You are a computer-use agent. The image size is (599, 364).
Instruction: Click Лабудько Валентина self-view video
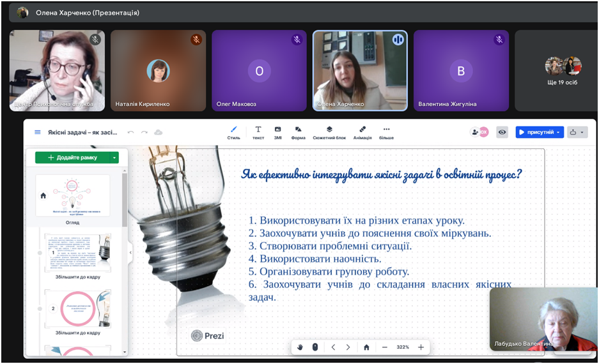pyautogui.click(x=543, y=319)
